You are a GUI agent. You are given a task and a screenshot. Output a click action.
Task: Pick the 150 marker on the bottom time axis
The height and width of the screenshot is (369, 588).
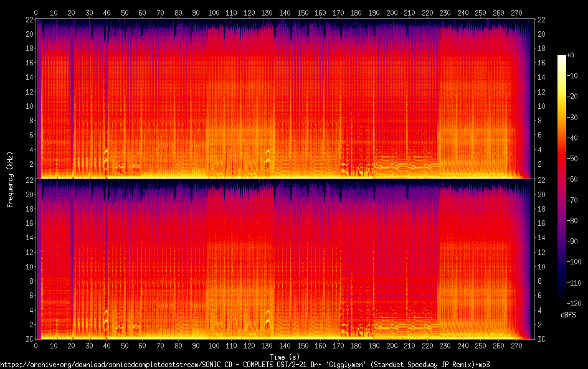303,346
